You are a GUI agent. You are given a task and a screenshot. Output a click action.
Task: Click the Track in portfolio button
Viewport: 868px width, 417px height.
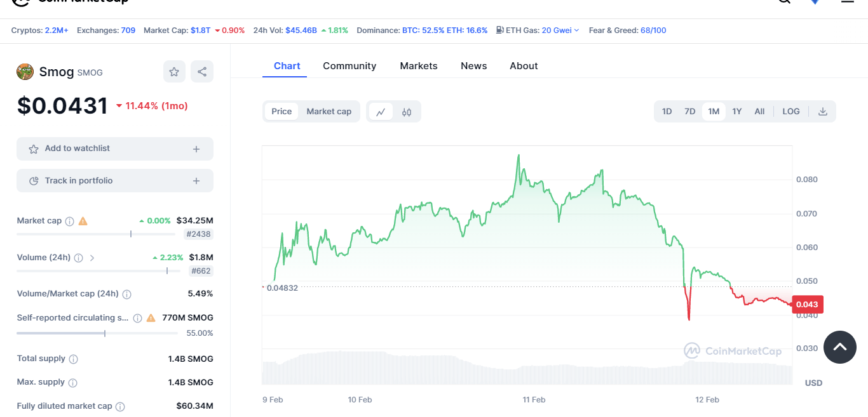click(115, 181)
